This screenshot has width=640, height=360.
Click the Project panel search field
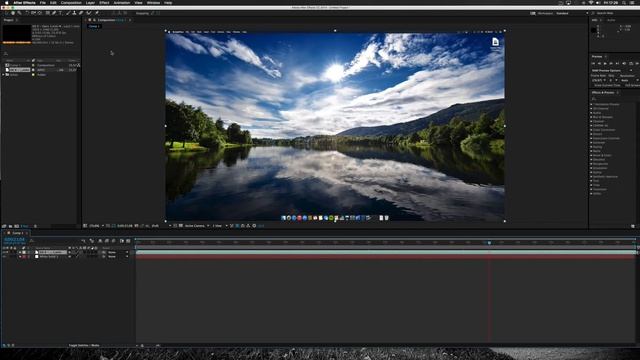pos(41,53)
